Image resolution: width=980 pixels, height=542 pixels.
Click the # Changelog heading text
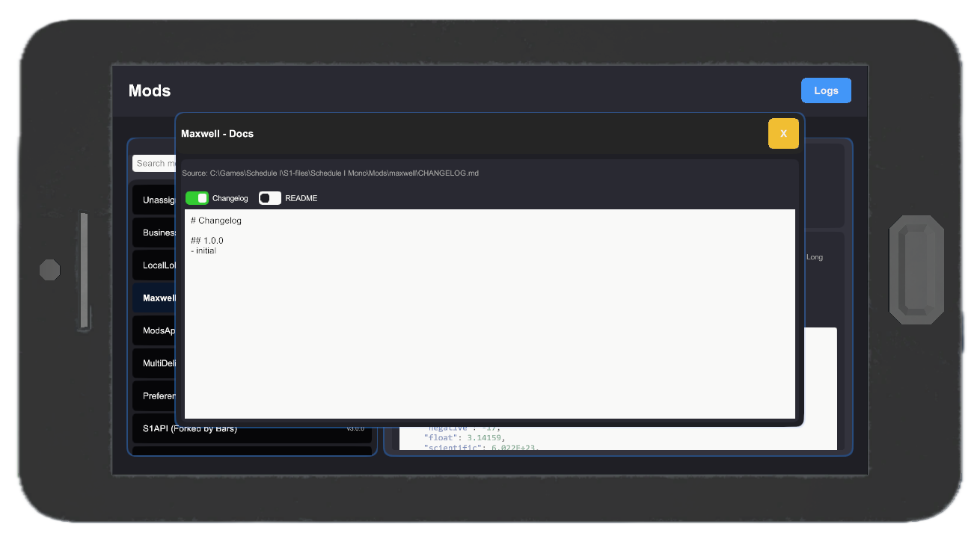215,220
